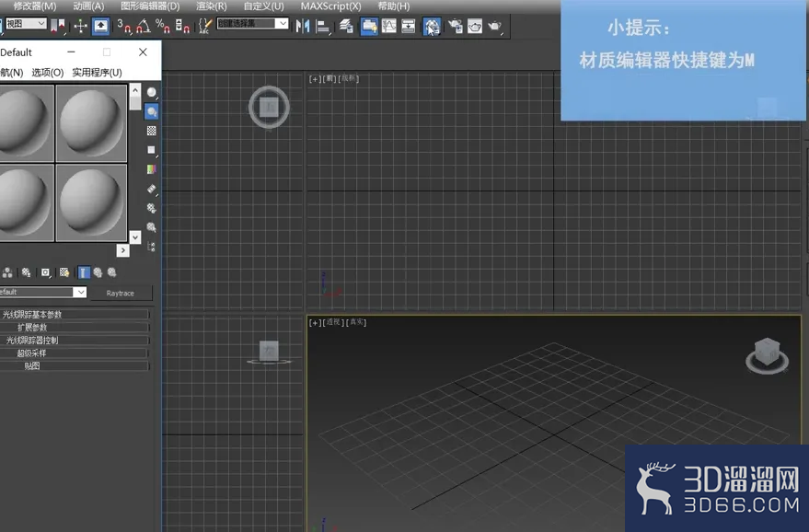Click sample slots scroll up arrow
This screenshot has width=809, height=532.
135,90
